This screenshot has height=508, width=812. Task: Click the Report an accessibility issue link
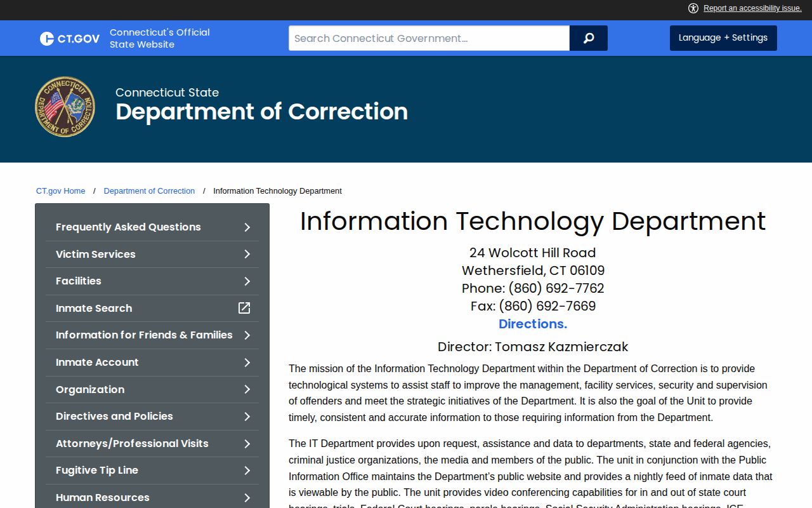coord(752,8)
